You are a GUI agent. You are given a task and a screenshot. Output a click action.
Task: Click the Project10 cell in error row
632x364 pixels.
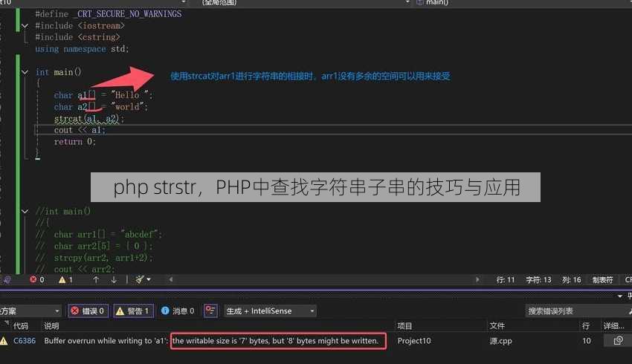point(414,341)
